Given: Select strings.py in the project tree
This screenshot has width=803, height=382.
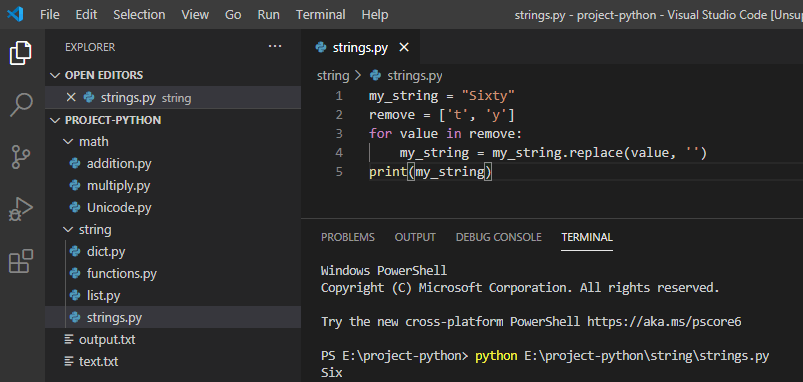Looking at the screenshot, I should (x=173, y=317).
